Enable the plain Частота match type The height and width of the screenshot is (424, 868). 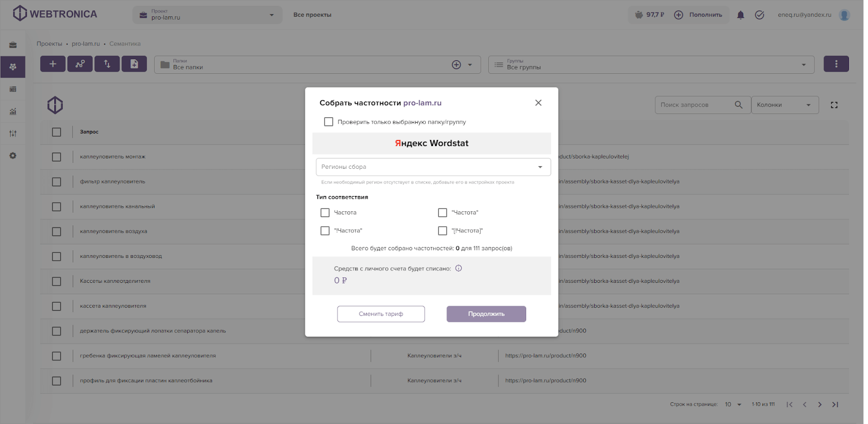[325, 212]
